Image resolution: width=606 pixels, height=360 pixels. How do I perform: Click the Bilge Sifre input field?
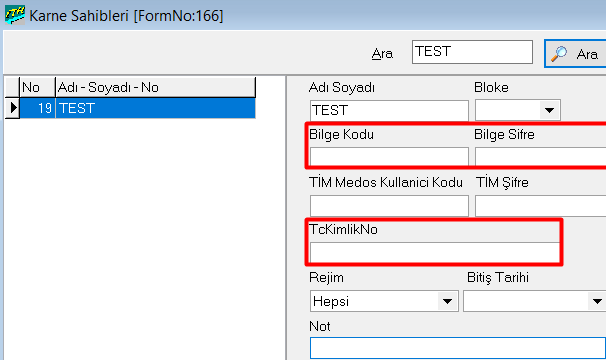pyautogui.click(x=540, y=156)
